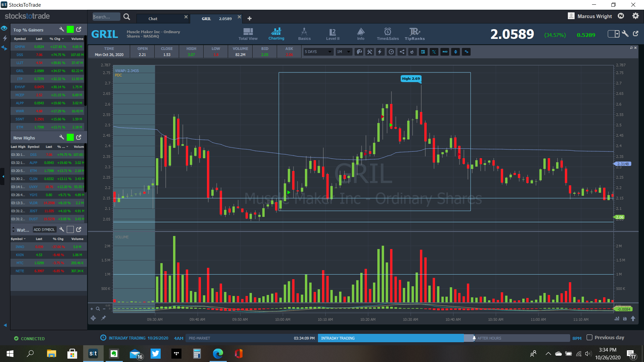Screen dimensions: 644x362
Task: Add a new tab with plus button
Action: click(x=250, y=18)
